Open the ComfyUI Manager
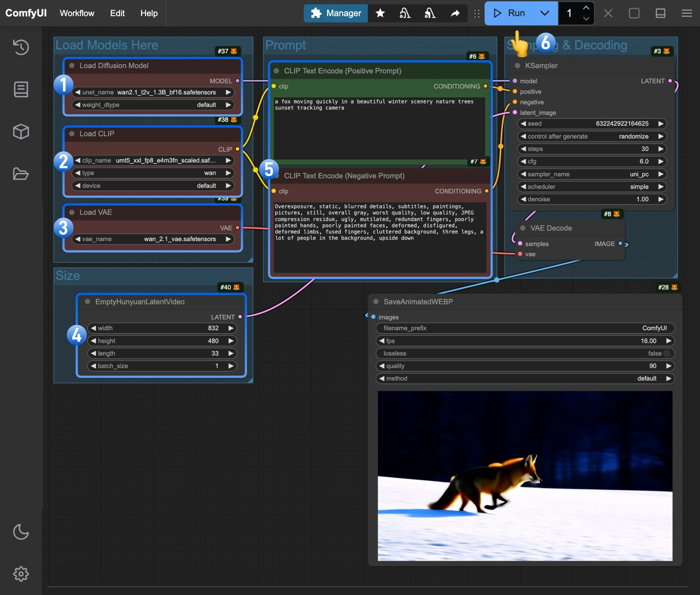700x595 pixels. (x=335, y=13)
